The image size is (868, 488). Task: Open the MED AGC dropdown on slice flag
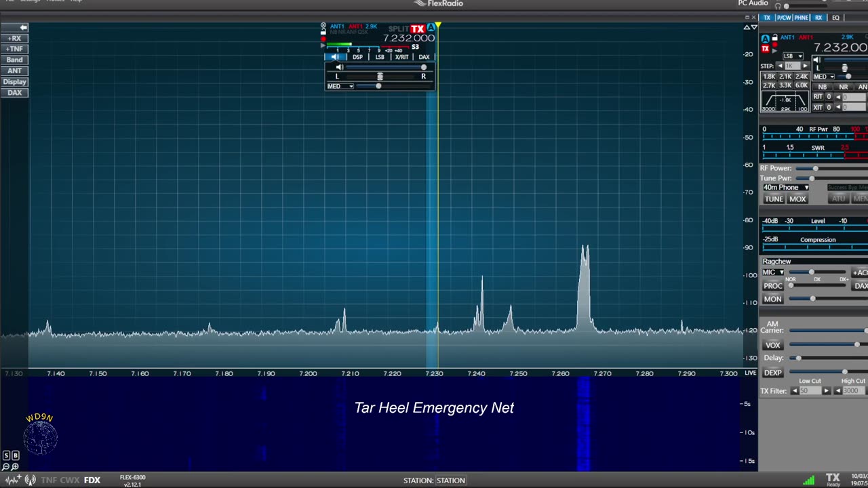pyautogui.click(x=340, y=86)
